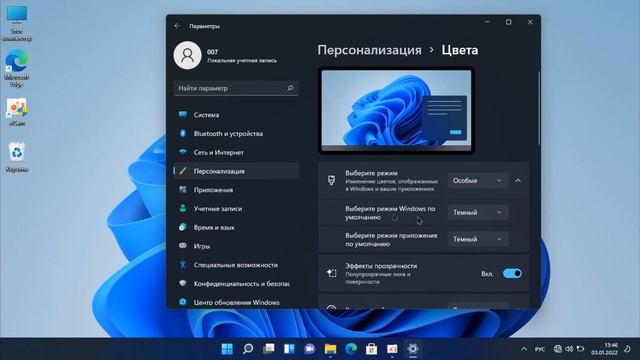Image resolution: width=640 pixels, height=360 pixels.
Task: Open Приложения settings category
Action: (236, 190)
